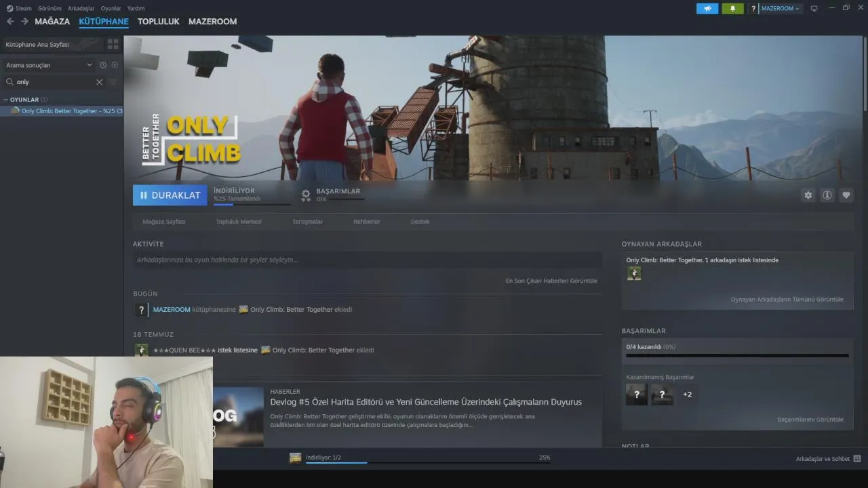
Task: Click the recent activity clock icon
Action: pyautogui.click(x=103, y=65)
